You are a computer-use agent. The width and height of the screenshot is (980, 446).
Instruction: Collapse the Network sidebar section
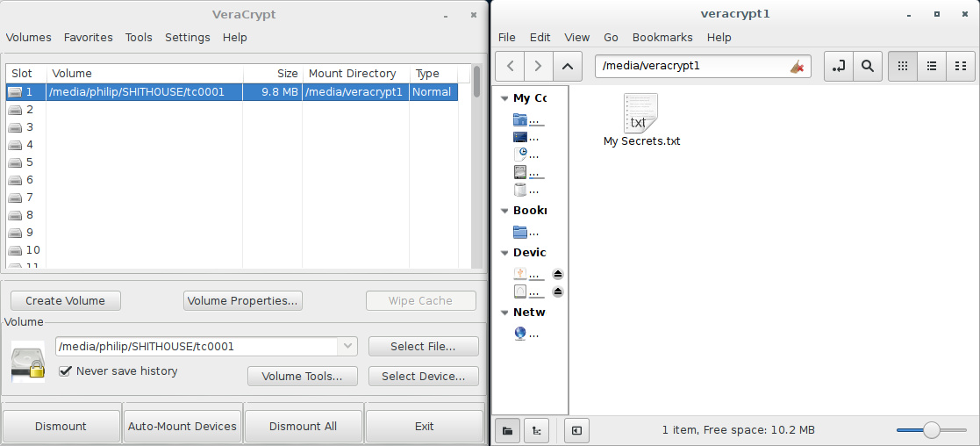(503, 313)
